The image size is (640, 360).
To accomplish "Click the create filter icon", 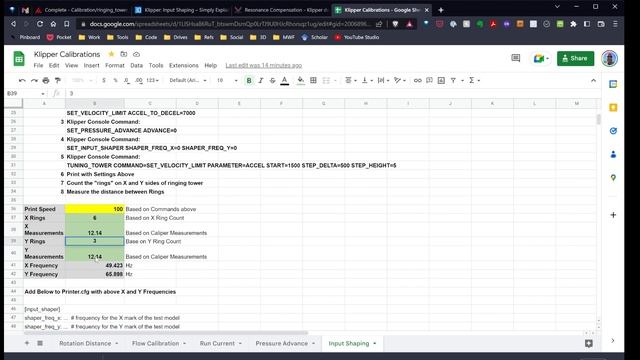I will [453, 80].
